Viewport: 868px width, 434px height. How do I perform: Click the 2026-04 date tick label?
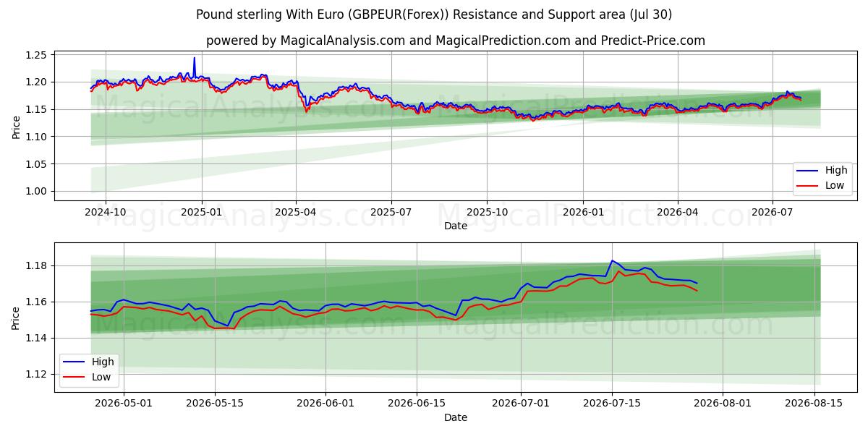click(677, 212)
